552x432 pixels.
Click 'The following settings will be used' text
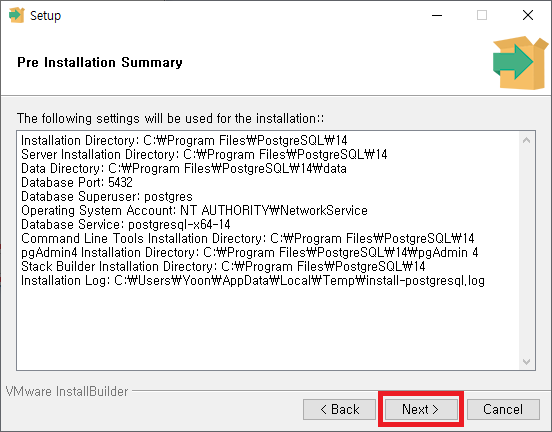170,118
